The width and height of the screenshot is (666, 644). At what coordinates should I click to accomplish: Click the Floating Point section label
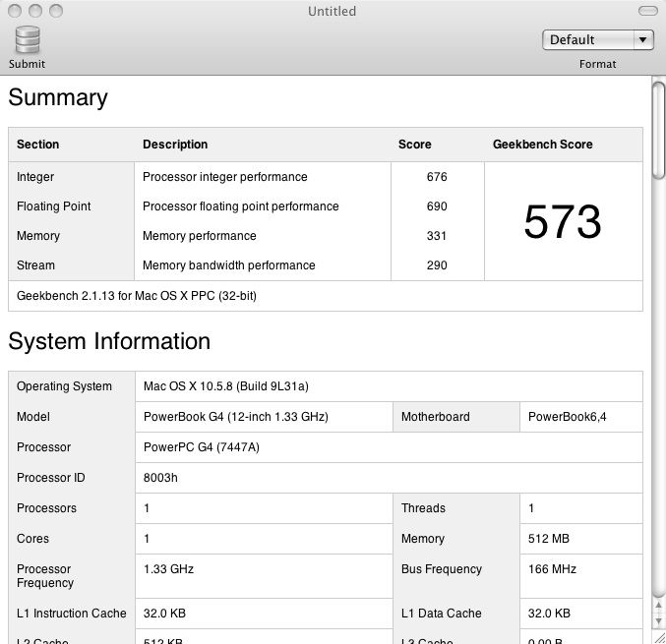[53, 206]
